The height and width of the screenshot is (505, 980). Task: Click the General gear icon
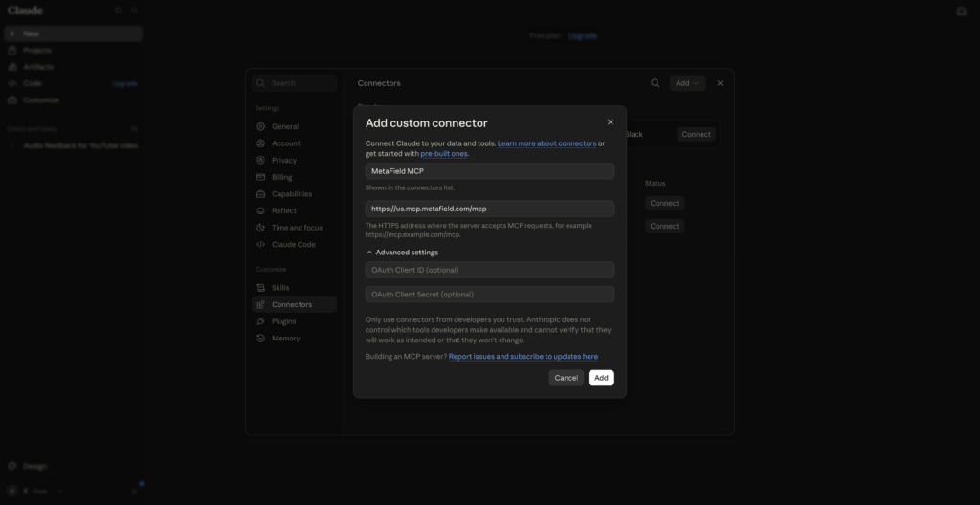[260, 126]
